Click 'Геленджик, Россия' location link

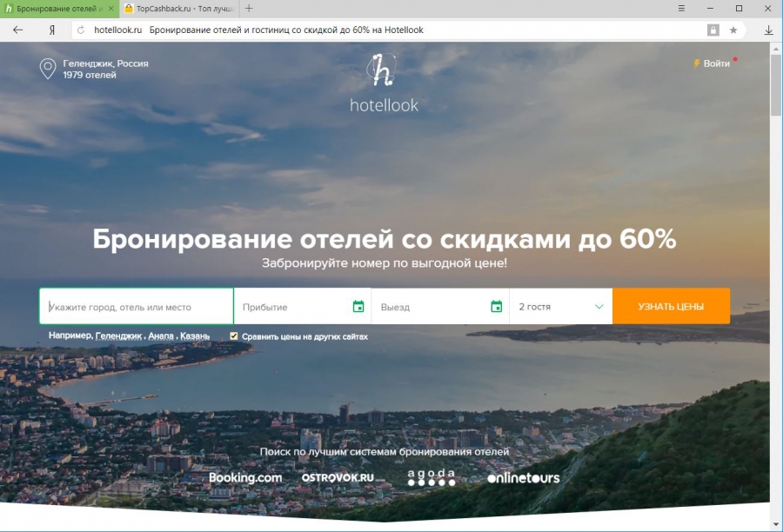pos(105,63)
